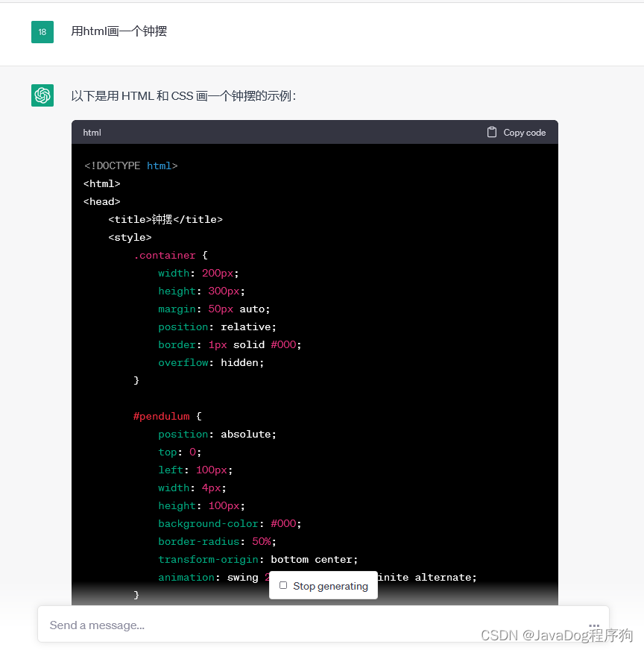
Task: Click the animation: swing code line
Action: click(318, 578)
